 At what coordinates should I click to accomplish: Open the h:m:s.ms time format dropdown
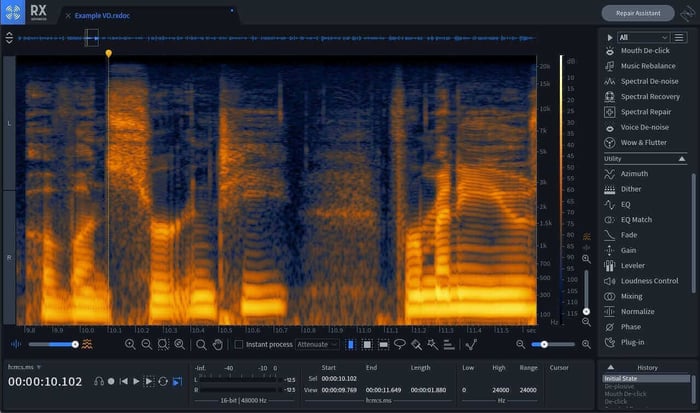24,367
